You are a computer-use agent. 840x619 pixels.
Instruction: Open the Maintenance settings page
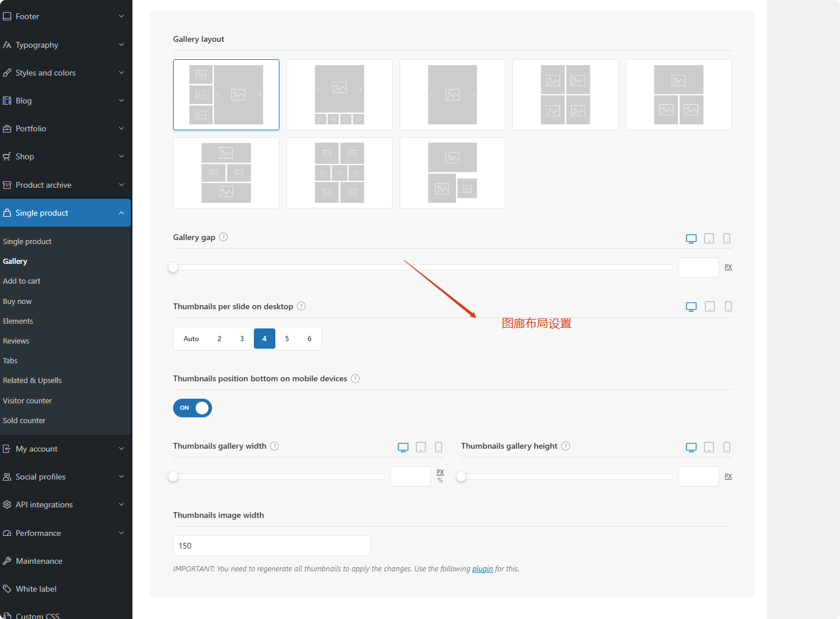(x=39, y=561)
